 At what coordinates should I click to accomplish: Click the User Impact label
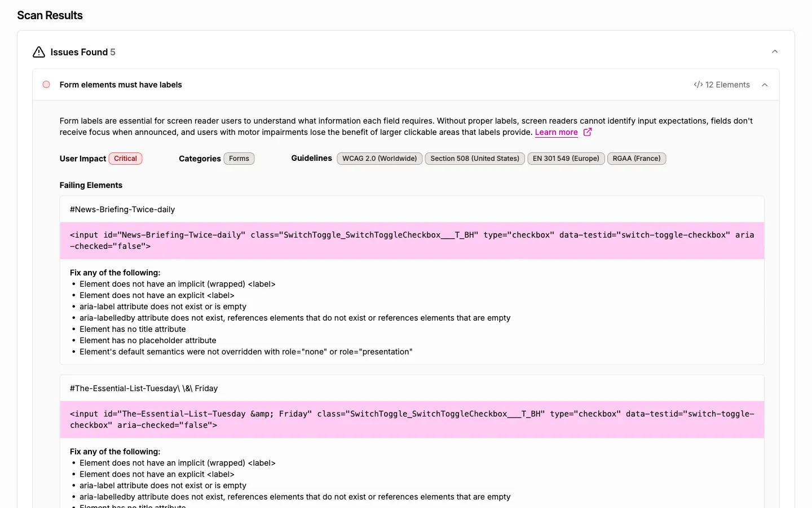pos(83,159)
